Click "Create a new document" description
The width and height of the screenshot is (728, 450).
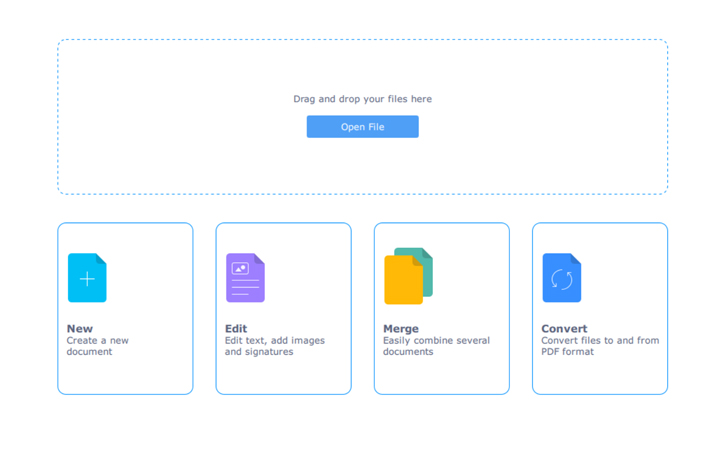[98, 346]
